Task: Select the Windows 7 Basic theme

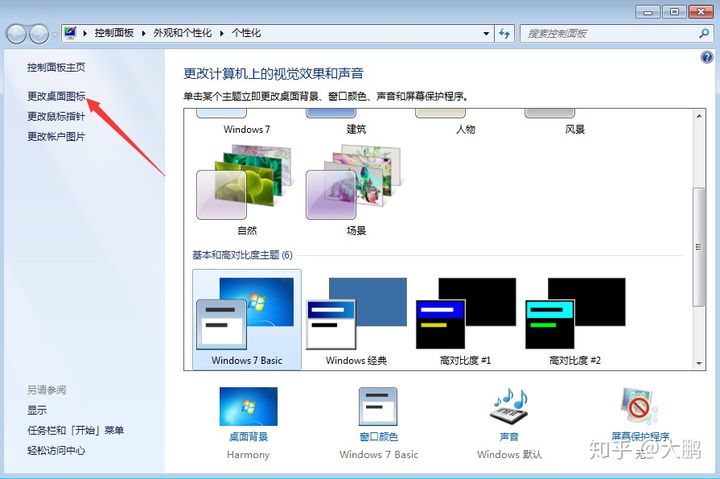Action: click(x=247, y=320)
